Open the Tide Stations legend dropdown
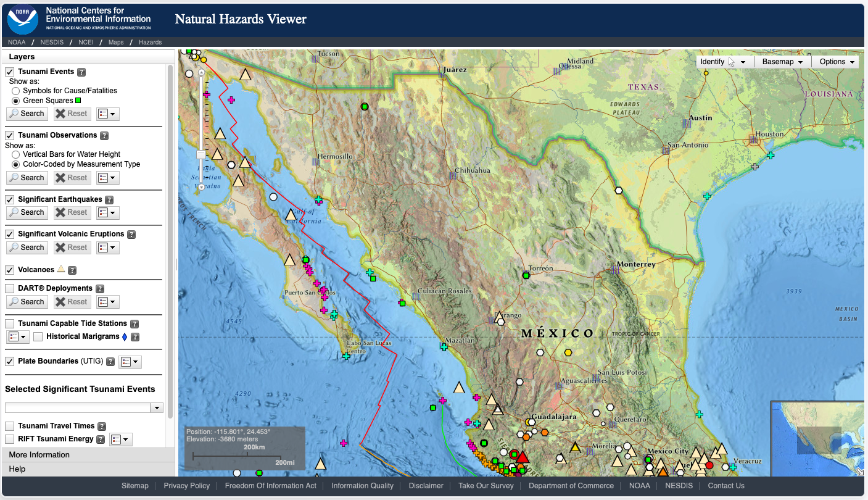Viewport: 868px width, 500px height. (x=17, y=337)
